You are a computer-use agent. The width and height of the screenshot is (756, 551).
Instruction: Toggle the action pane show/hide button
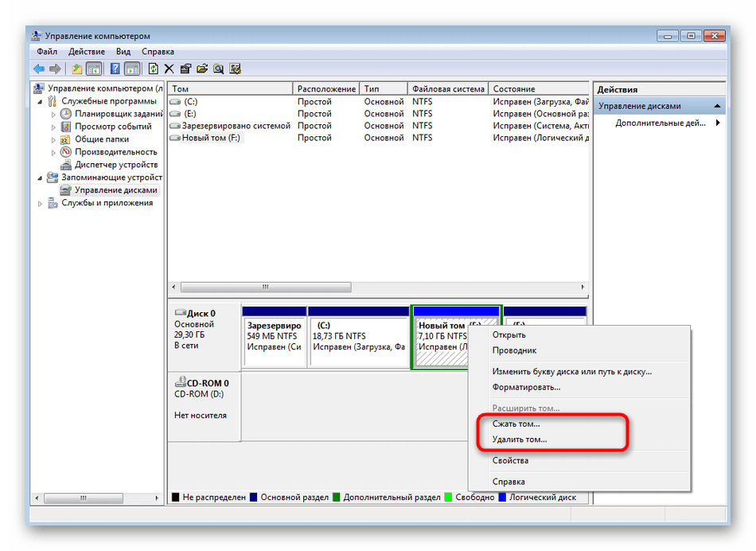click(x=132, y=68)
